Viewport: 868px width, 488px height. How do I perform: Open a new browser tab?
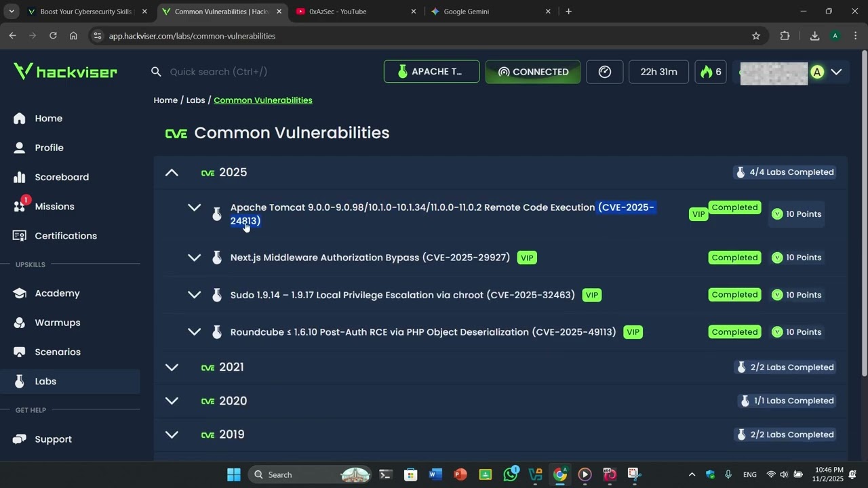click(x=568, y=12)
